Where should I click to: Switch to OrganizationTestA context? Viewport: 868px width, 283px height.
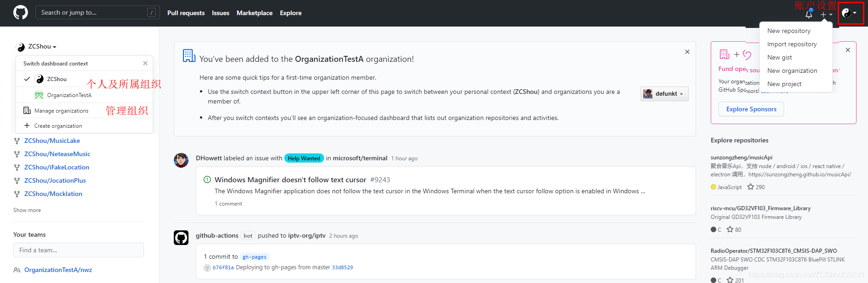point(84,95)
